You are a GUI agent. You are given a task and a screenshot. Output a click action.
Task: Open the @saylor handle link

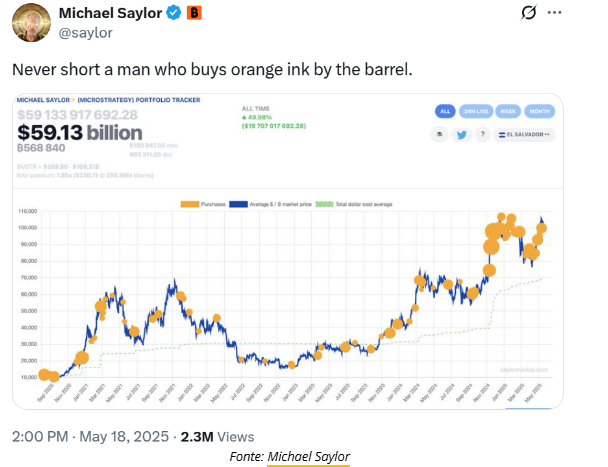(85, 33)
